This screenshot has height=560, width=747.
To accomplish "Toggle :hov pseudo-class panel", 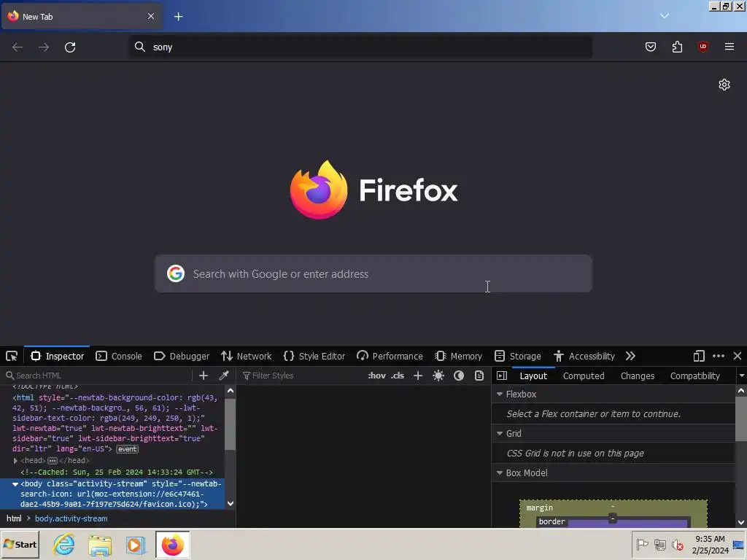I will click(x=377, y=376).
